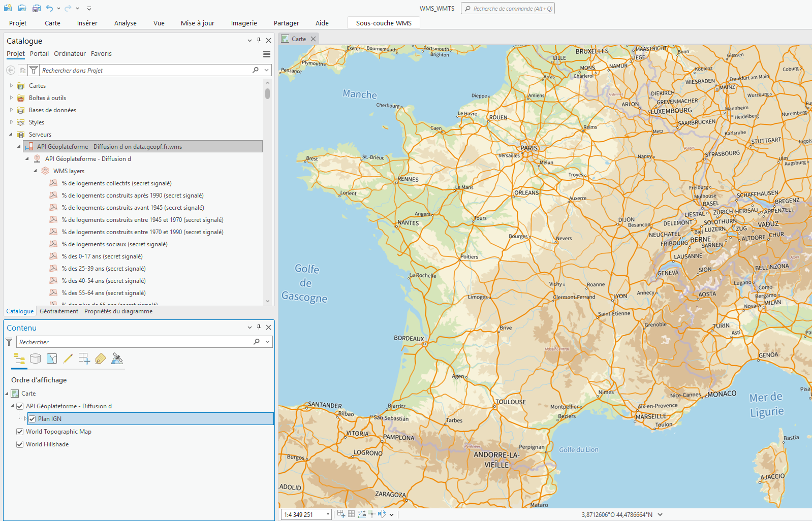Collapse the Serveurs tree node
This screenshot has height=521, width=812.
click(11, 135)
